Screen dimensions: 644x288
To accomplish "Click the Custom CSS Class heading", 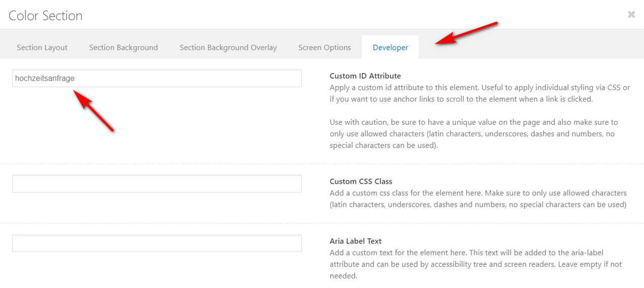I will pos(361,181).
